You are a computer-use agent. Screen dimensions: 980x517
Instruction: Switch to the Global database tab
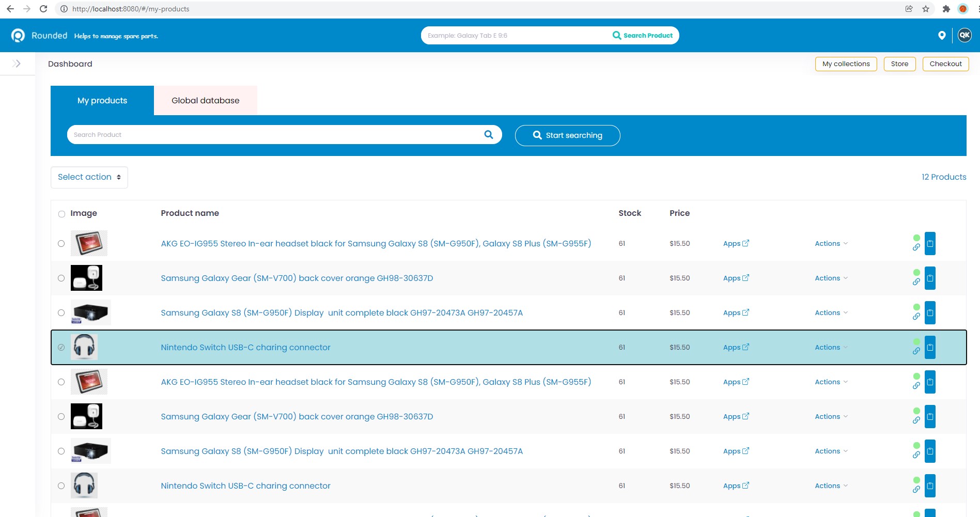point(205,100)
